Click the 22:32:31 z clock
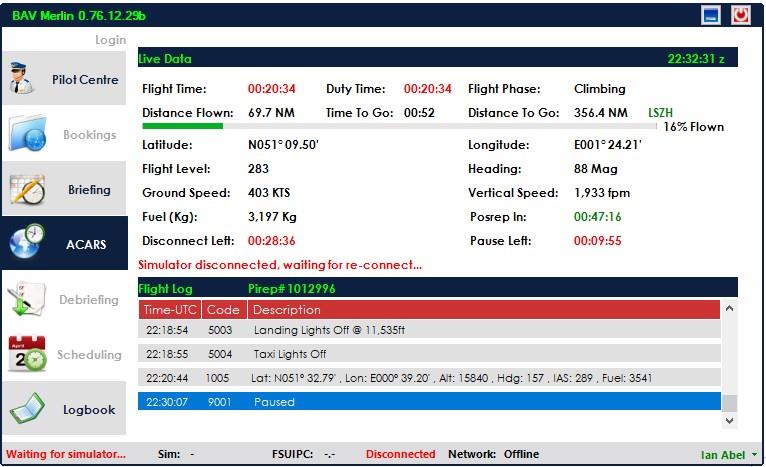 (x=696, y=59)
